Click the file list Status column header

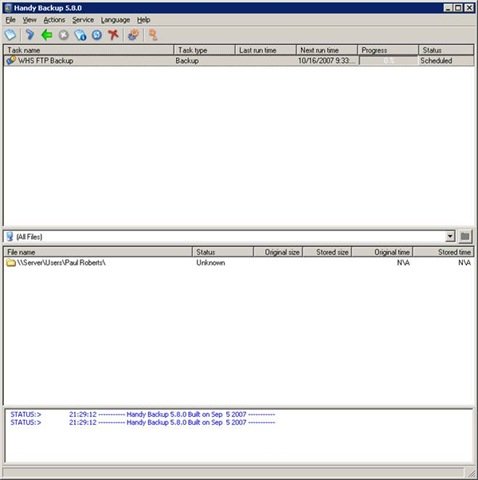[223, 252]
